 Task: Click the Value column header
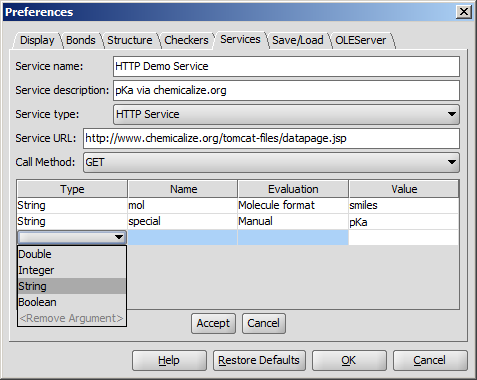404,189
